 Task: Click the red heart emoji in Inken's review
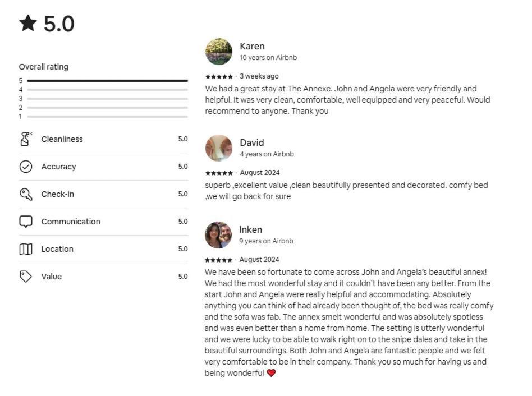271,373
